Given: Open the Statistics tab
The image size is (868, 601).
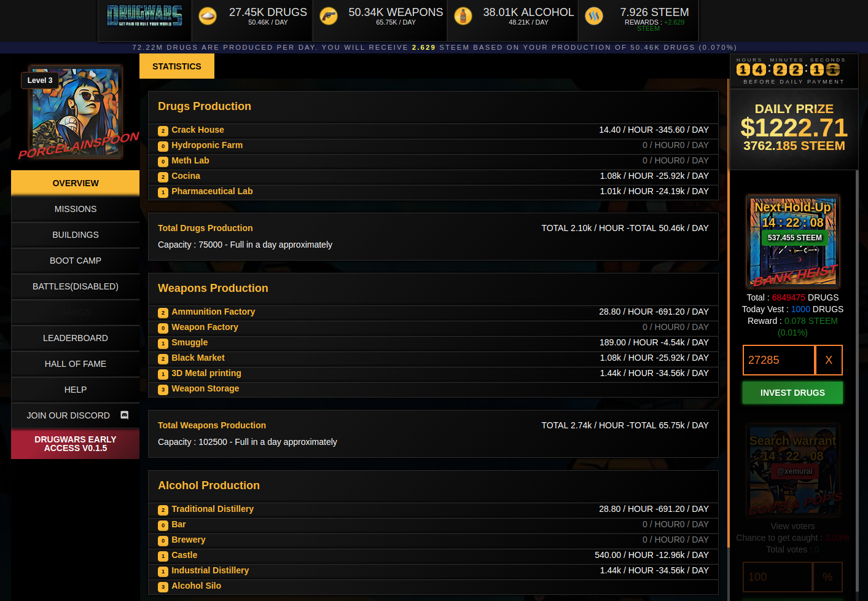Looking at the screenshot, I should coord(177,66).
